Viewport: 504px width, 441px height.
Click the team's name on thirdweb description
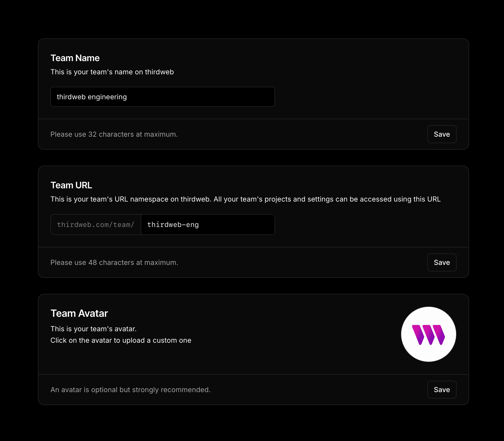tap(112, 72)
